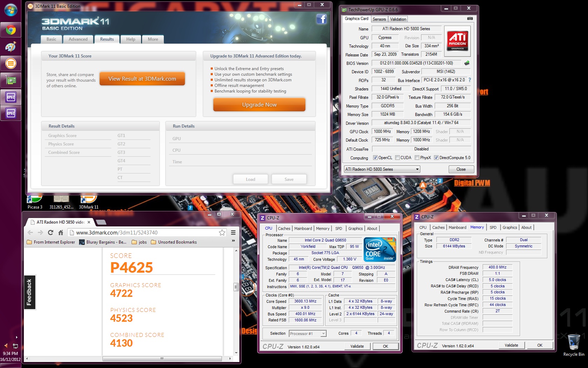
Task: Click Validate in the left CPU-Z window
Action: [357, 346]
